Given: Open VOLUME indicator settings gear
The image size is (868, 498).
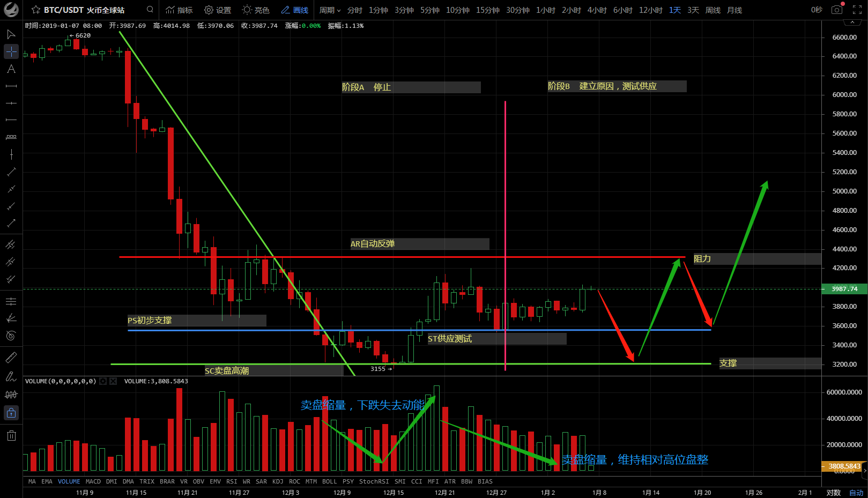Looking at the screenshot, I should coord(103,381).
